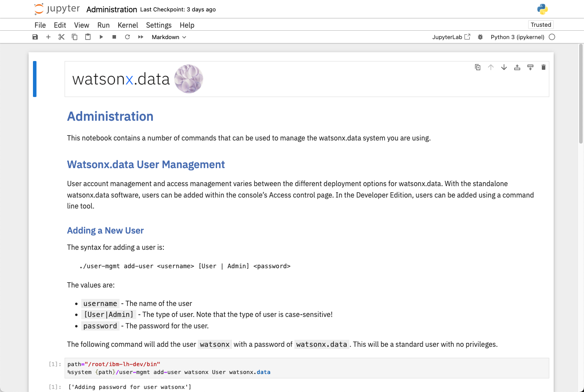Click the 'Adding password for user watsonx' output
Screen dimensions: 584x392
[x=130, y=387]
